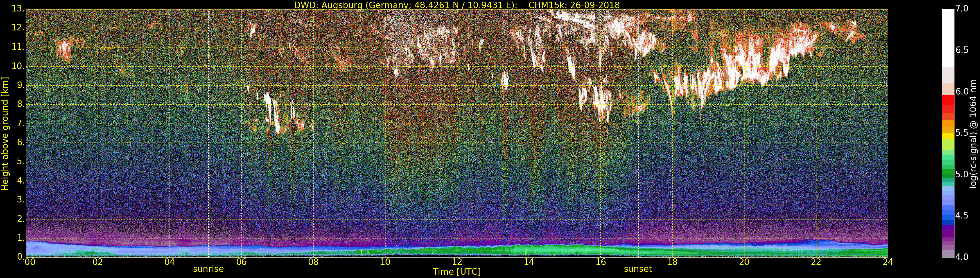Screen dimensions: 980x278
Task: Click the 4.0 label on the colorbar
Action: (x=962, y=257)
